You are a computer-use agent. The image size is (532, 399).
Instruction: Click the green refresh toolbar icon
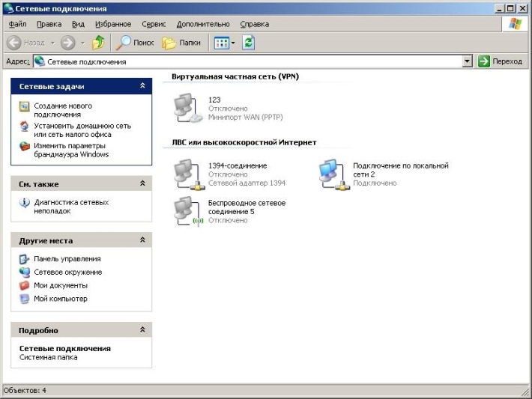[x=248, y=43]
